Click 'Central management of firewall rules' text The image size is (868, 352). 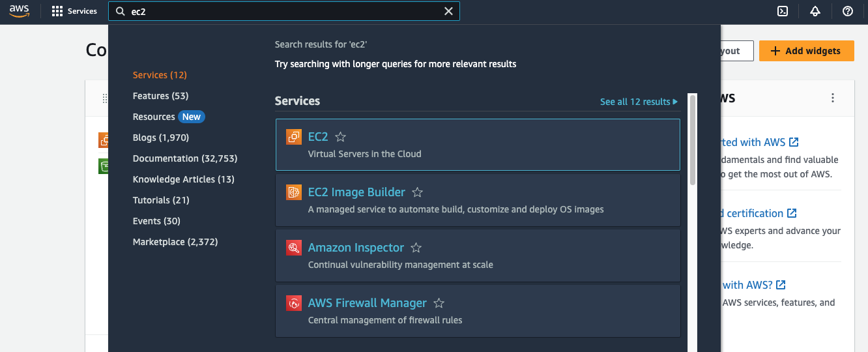[385, 320]
